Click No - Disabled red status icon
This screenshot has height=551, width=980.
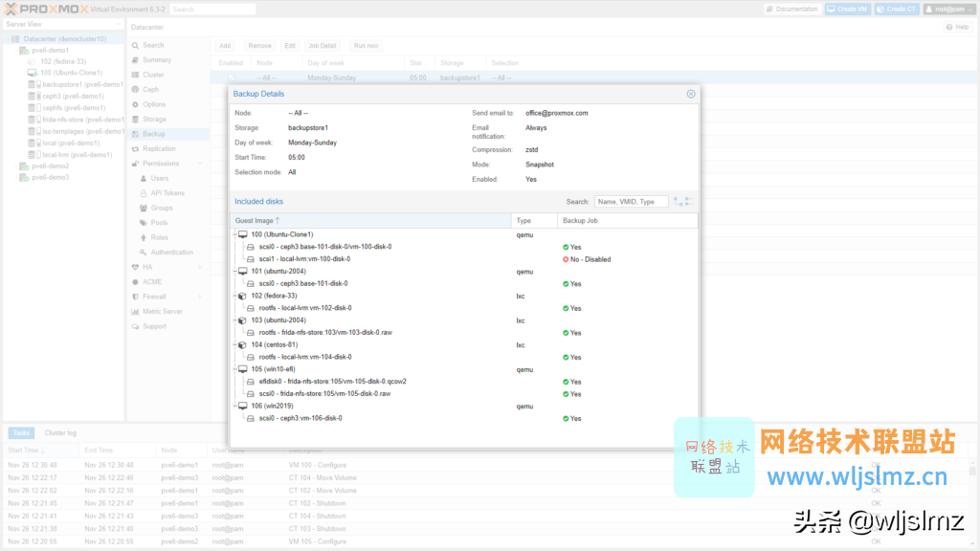pyautogui.click(x=566, y=259)
